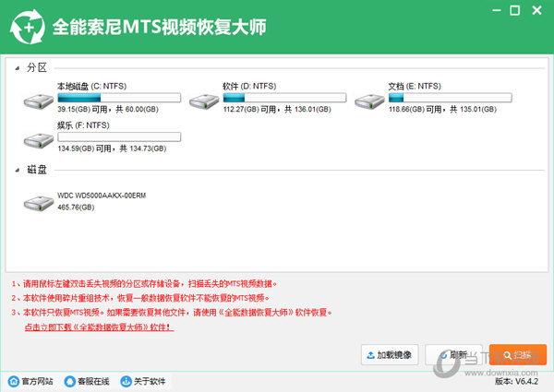
Task: Select the WDC WD5000AAKX-00ERM disk name
Action: tap(102, 196)
